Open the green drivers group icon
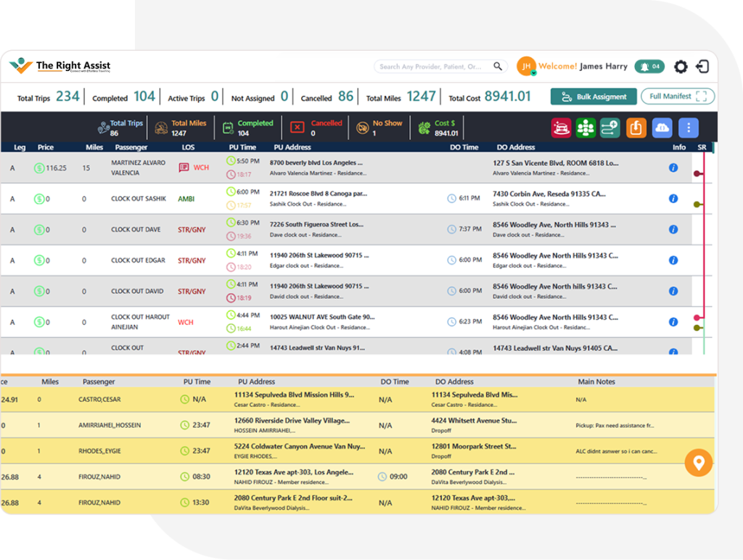Viewport: 743px width, 560px height. (586, 128)
